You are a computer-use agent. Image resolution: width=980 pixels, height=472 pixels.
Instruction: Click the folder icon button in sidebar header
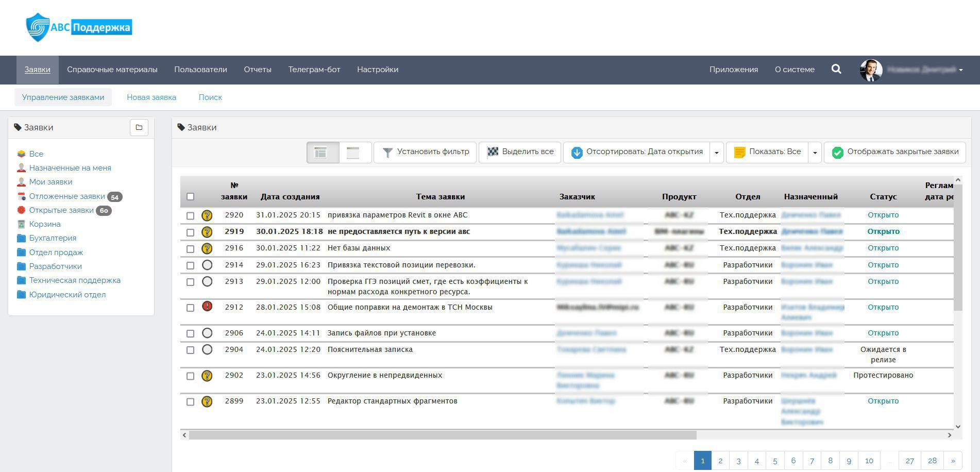point(139,127)
